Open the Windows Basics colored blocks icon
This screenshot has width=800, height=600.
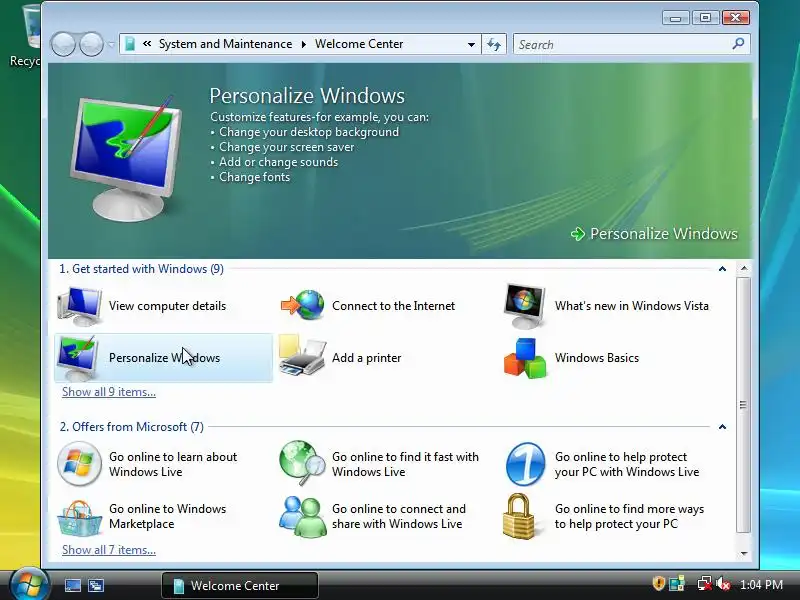point(524,358)
